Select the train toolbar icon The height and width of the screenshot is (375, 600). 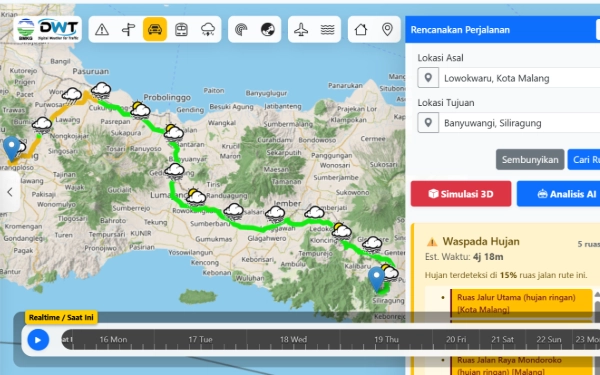click(x=181, y=29)
